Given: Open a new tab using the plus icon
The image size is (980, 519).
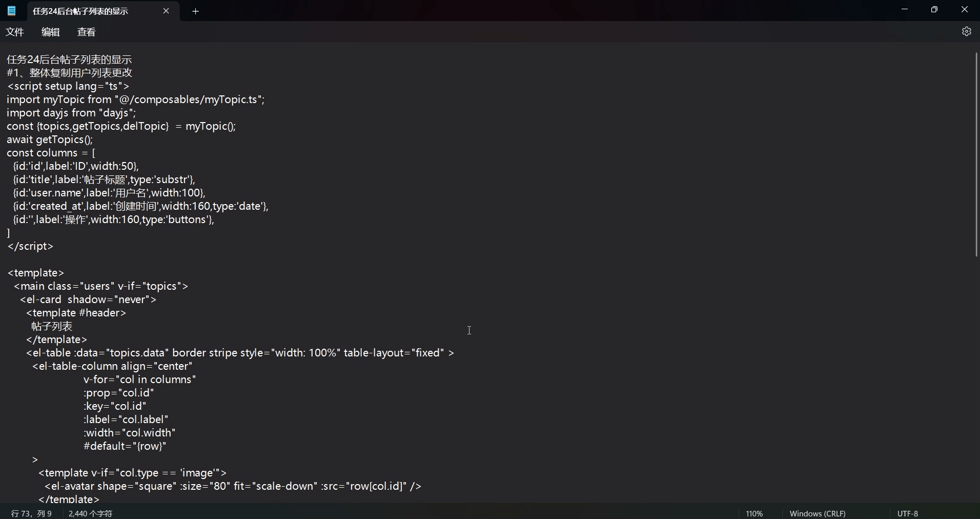Looking at the screenshot, I should [196, 11].
